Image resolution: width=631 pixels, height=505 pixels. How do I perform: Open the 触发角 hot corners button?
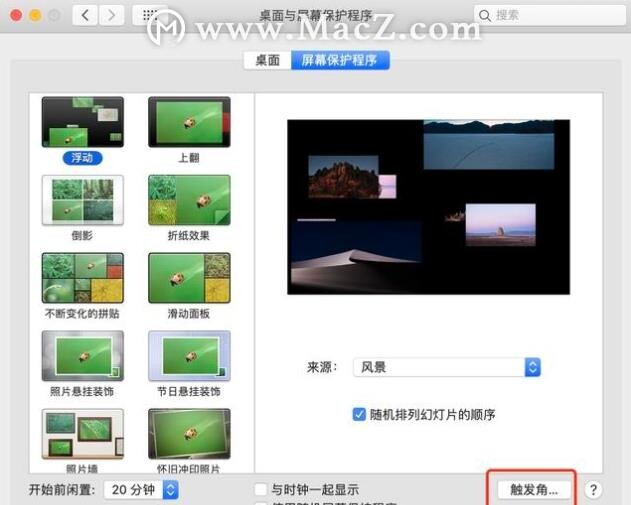tap(534, 490)
